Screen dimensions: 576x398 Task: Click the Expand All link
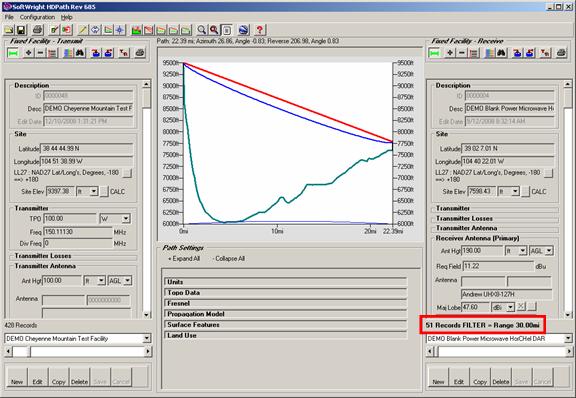[184, 259]
